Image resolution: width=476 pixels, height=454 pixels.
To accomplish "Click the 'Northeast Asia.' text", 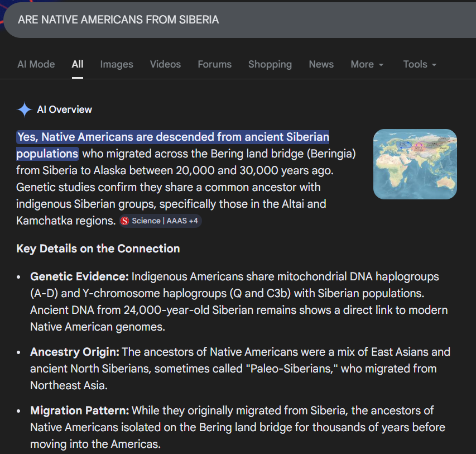I will pos(69,385).
